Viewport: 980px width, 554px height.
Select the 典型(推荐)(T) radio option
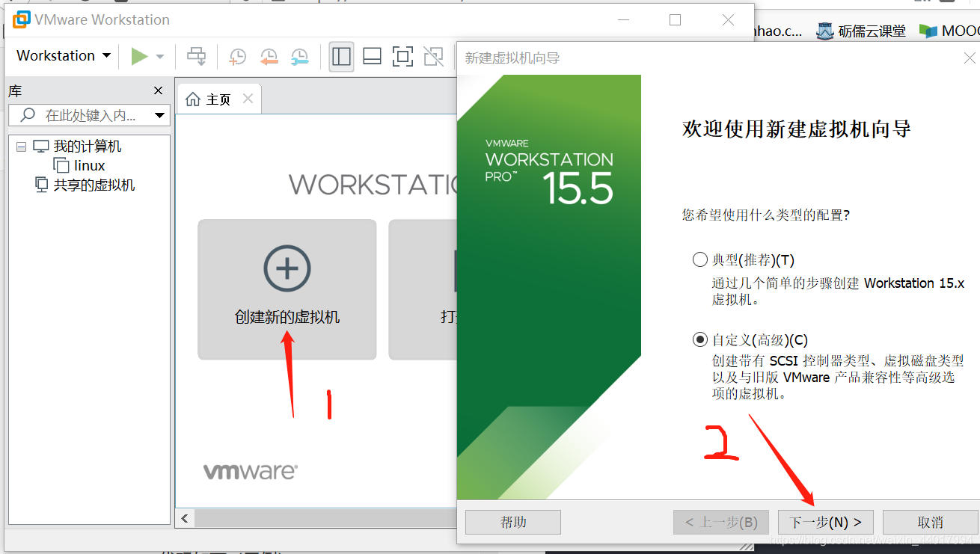(x=700, y=259)
